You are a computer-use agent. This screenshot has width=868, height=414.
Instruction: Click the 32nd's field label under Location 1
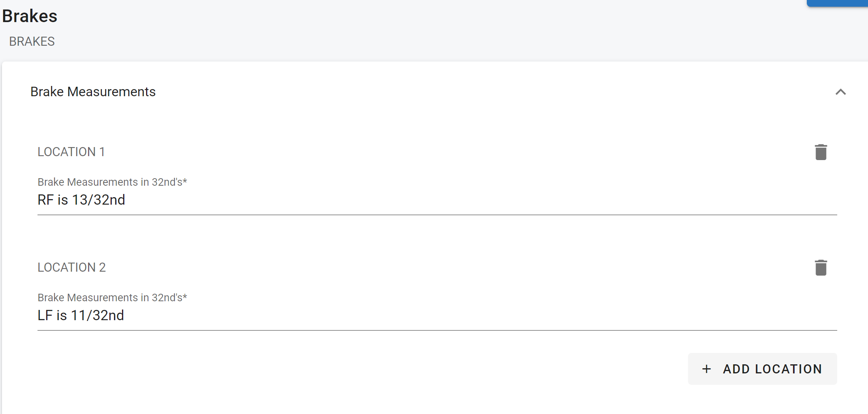[x=110, y=182]
